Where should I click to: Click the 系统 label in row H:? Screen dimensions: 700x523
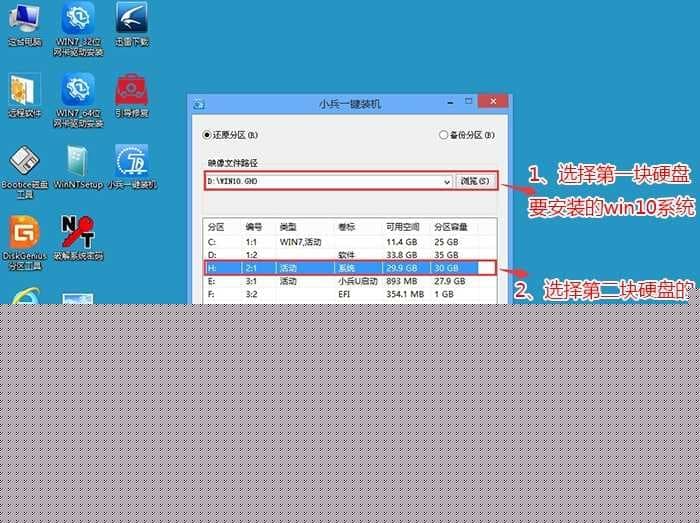346,268
